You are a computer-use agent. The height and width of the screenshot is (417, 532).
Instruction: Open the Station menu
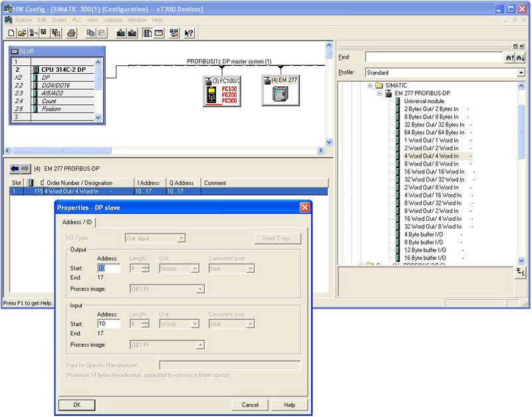(x=23, y=20)
